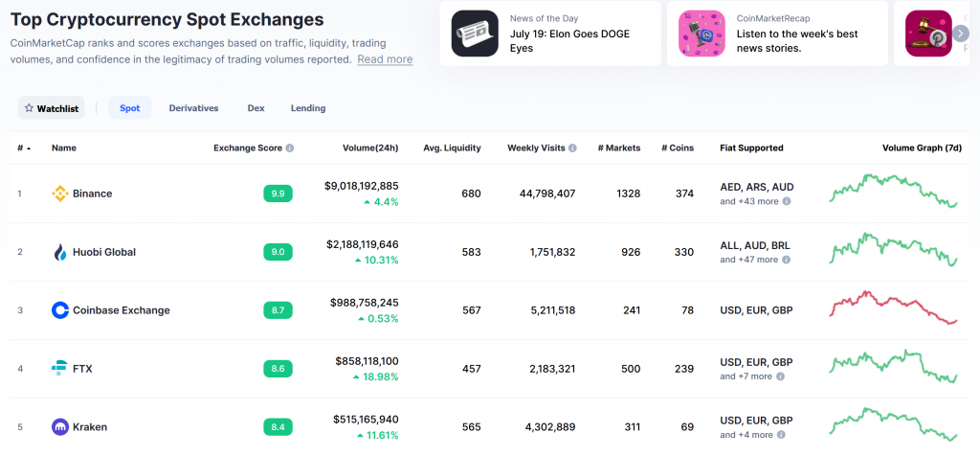Viewport: 980px width, 456px height.
Task: Click info icon beside Huobi '+47 more'
Action: 787,260
